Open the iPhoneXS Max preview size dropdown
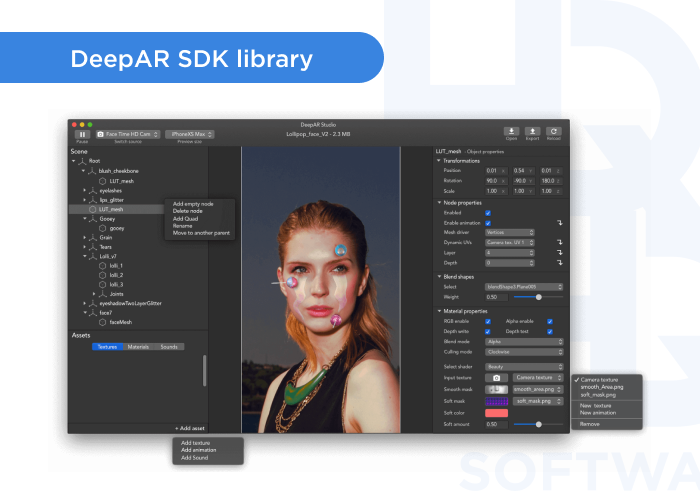Viewport: 700px width, 500px height. (x=190, y=134)
